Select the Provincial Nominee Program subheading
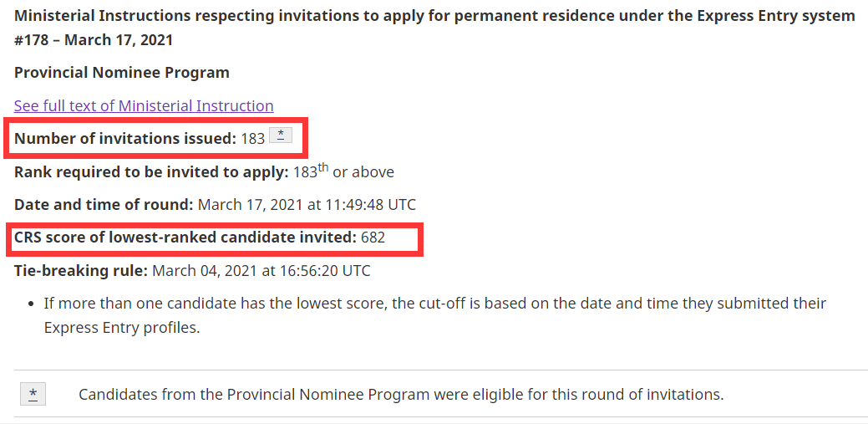 [x=122, y=73]
